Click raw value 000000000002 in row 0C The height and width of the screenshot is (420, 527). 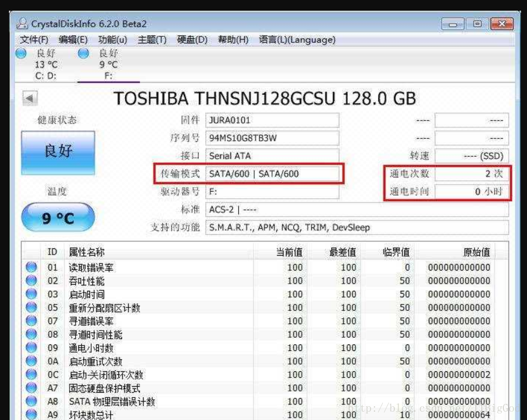(x=459, y=375)
